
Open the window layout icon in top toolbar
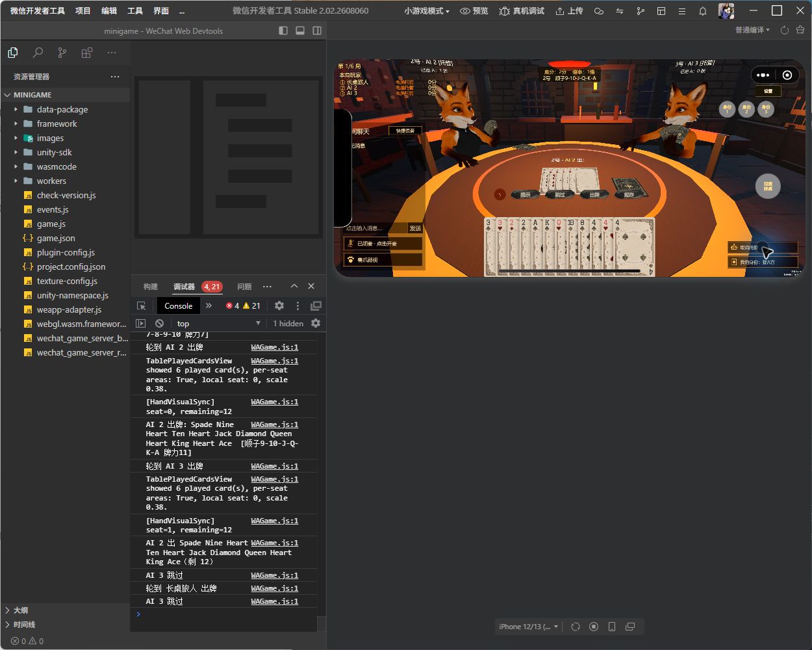pyautogui.click(x=661, y=11)
